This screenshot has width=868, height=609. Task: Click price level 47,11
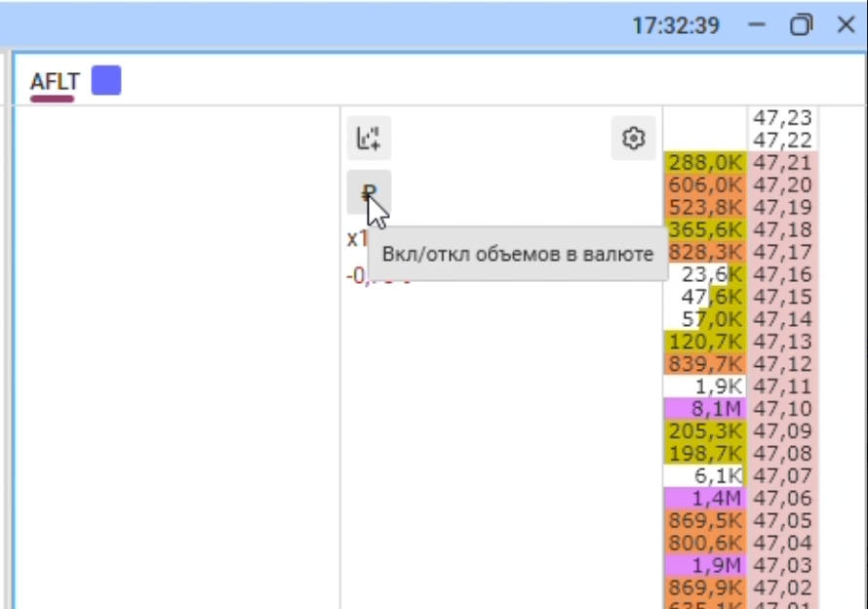782,386
